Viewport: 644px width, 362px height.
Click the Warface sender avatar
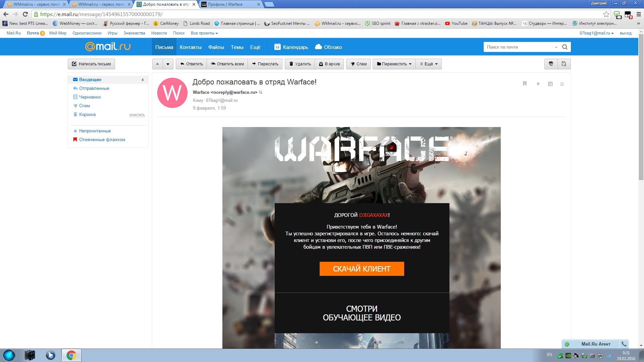(172, 93)
